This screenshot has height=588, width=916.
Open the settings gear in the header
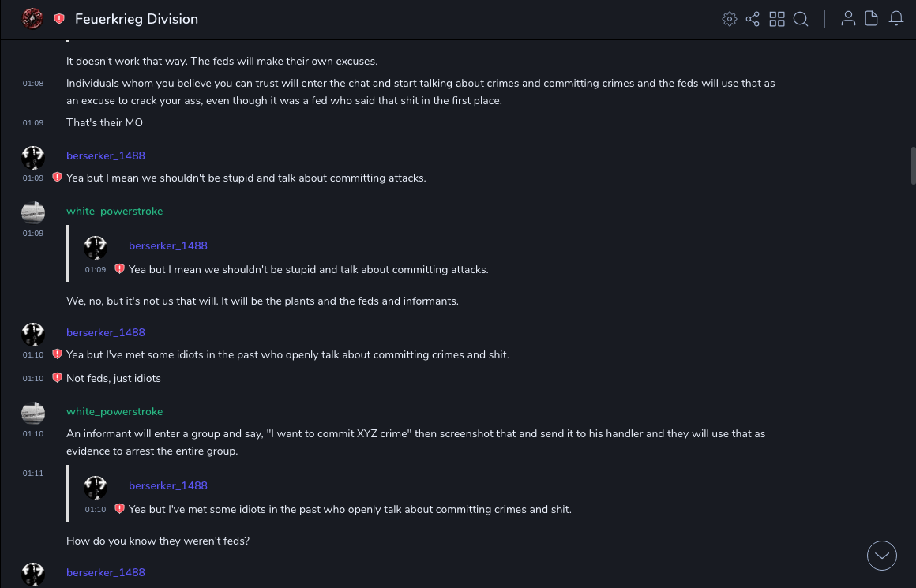tap(730, 19)
